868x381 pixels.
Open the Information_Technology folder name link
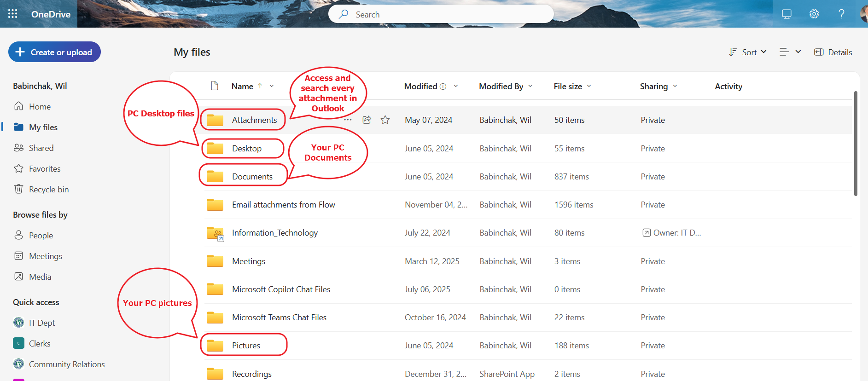point(275,233)
